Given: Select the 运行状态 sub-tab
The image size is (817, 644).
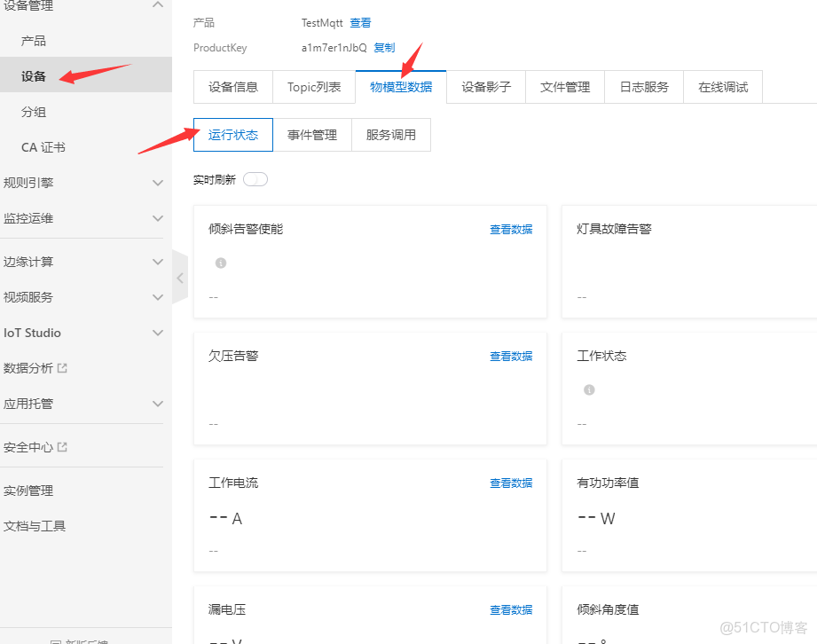Looking at the screenshot, I should tap(233, 135).
